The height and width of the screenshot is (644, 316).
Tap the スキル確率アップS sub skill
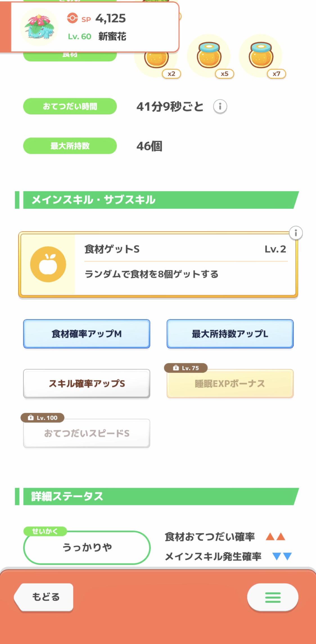pyautogui.click(x=87, y=384)
